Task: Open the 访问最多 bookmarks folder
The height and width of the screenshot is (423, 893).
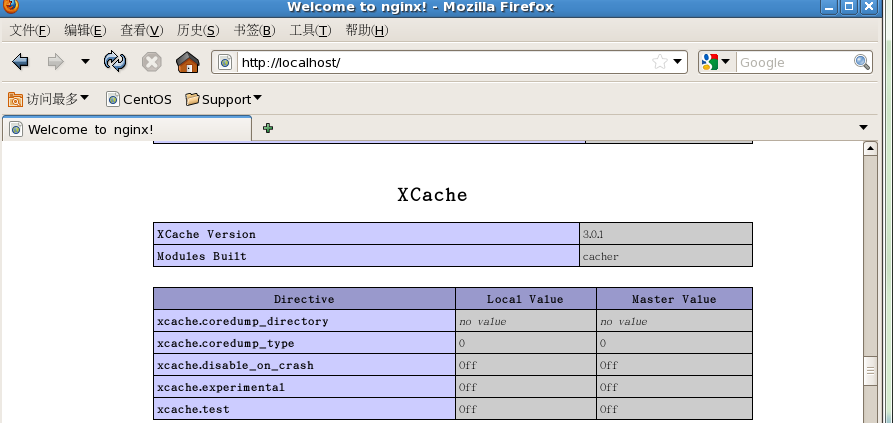Action: point(48,99)
